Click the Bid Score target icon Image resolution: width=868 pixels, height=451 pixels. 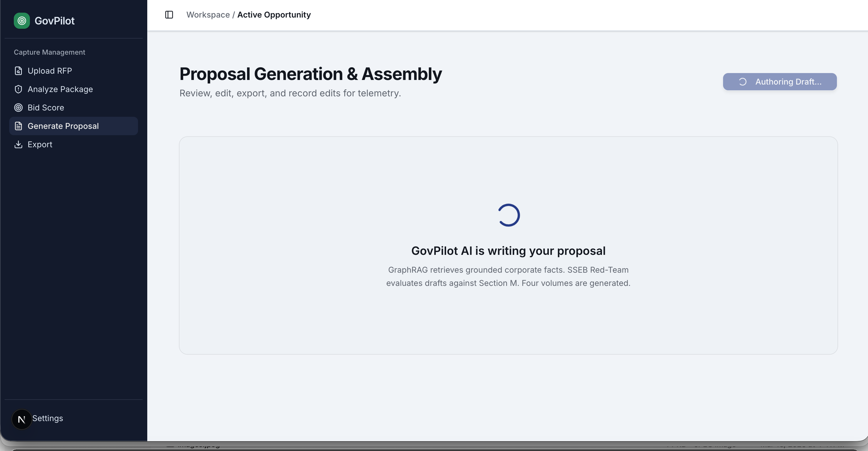tap(18, 108)
